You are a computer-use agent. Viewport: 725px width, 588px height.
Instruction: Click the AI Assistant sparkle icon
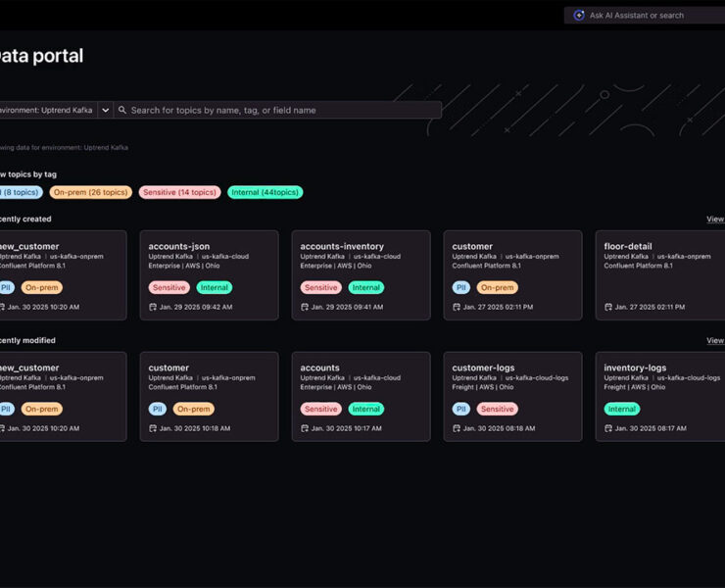(579, 16)
